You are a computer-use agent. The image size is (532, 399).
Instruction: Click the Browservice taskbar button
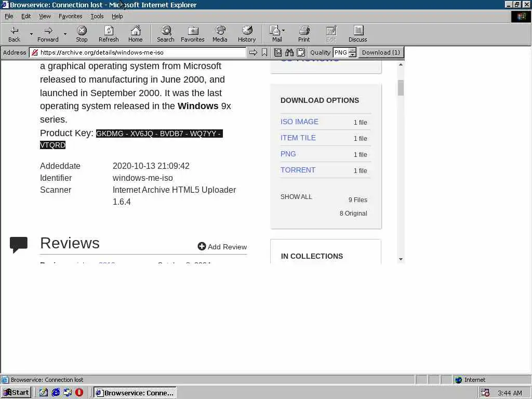pyautogui.click(x=135, y=393)
